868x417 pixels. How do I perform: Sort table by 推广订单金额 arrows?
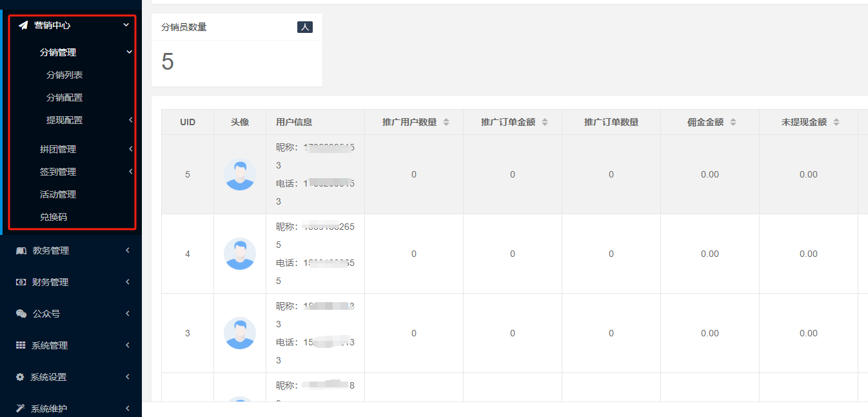545,122
